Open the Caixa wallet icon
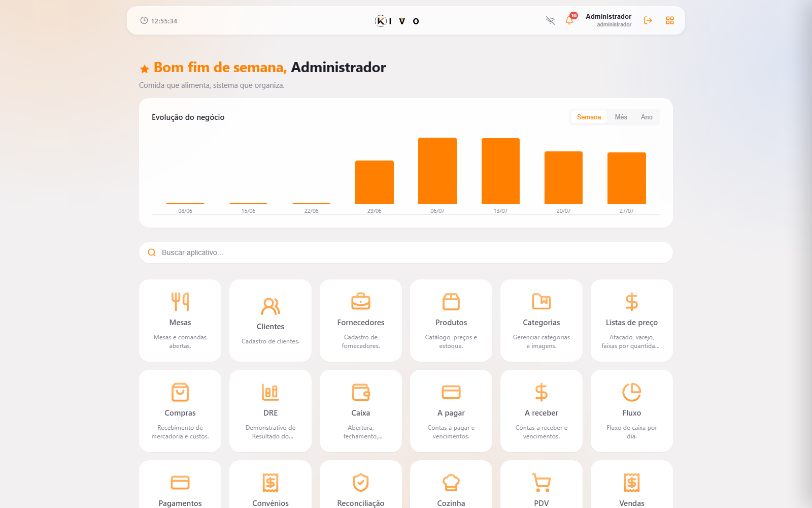Viewport: 812px width, 508px height. point(361,392)
